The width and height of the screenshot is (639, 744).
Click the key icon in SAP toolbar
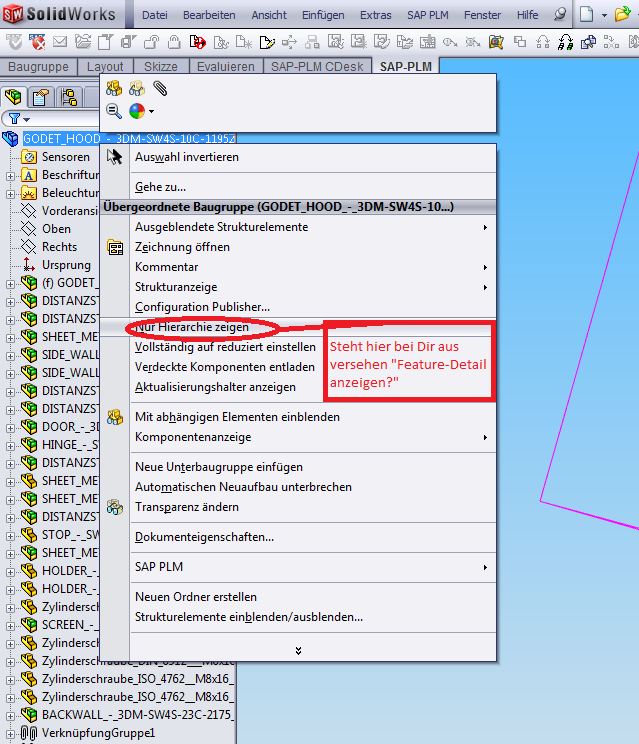click(450, 42)
